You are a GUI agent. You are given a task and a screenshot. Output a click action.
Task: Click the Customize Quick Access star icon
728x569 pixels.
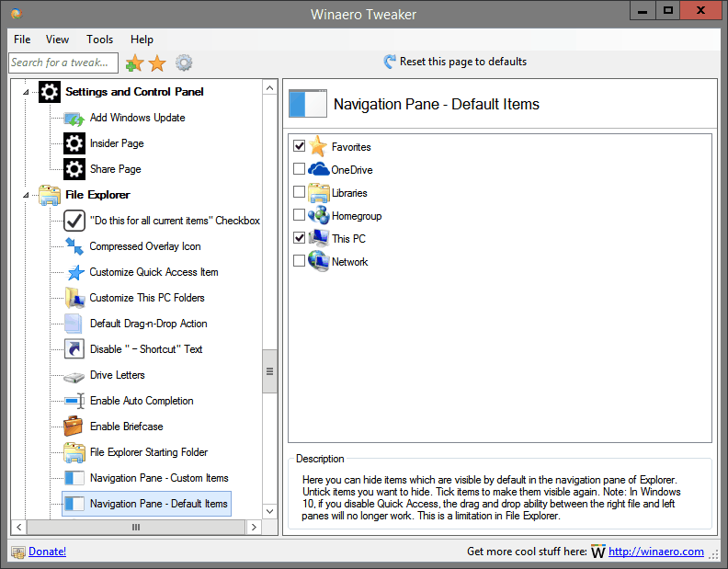coord(75,272)
